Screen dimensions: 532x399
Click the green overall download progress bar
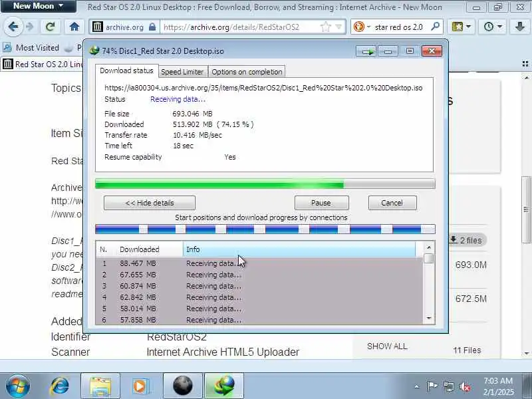265,184
